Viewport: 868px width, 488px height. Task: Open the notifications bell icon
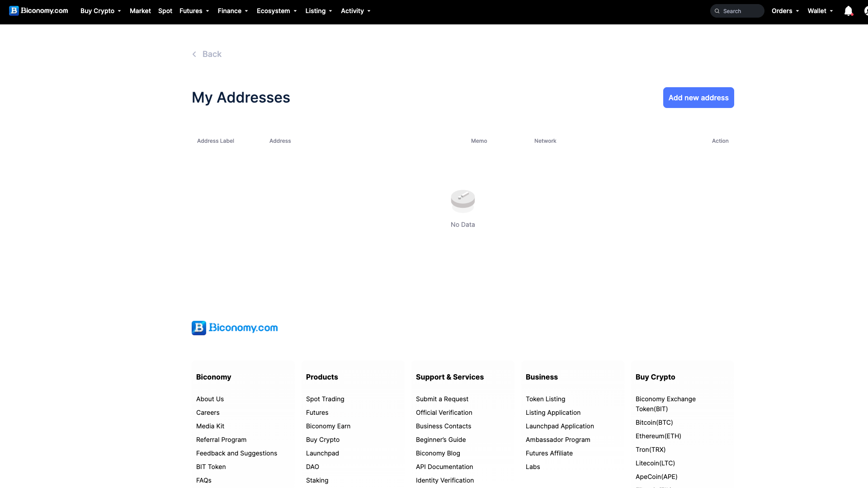coord(849,11)
